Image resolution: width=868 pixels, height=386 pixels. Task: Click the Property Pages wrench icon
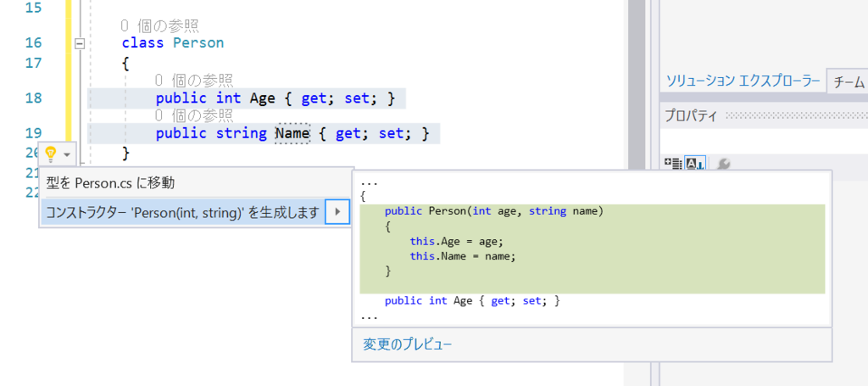point(723,164)
